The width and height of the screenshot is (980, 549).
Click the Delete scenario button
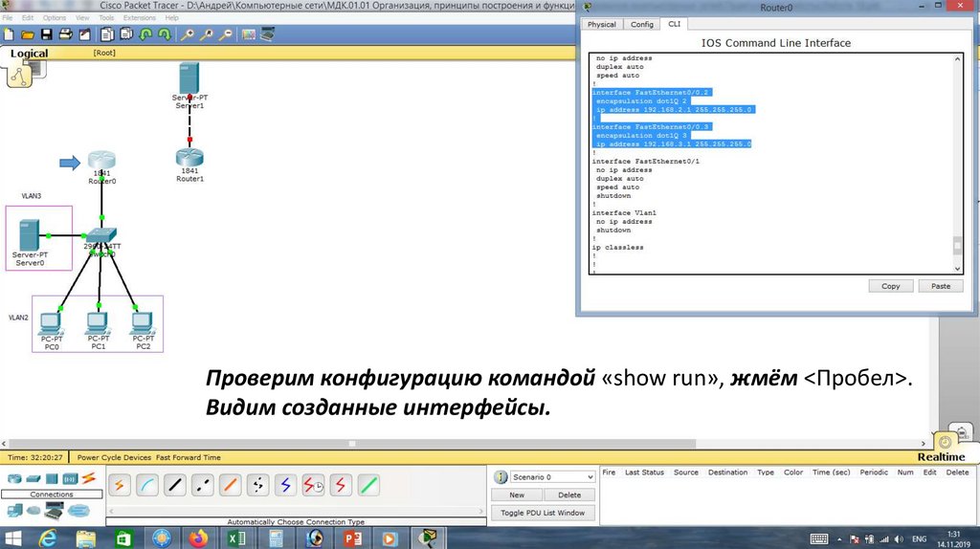(x=569, y=494)
